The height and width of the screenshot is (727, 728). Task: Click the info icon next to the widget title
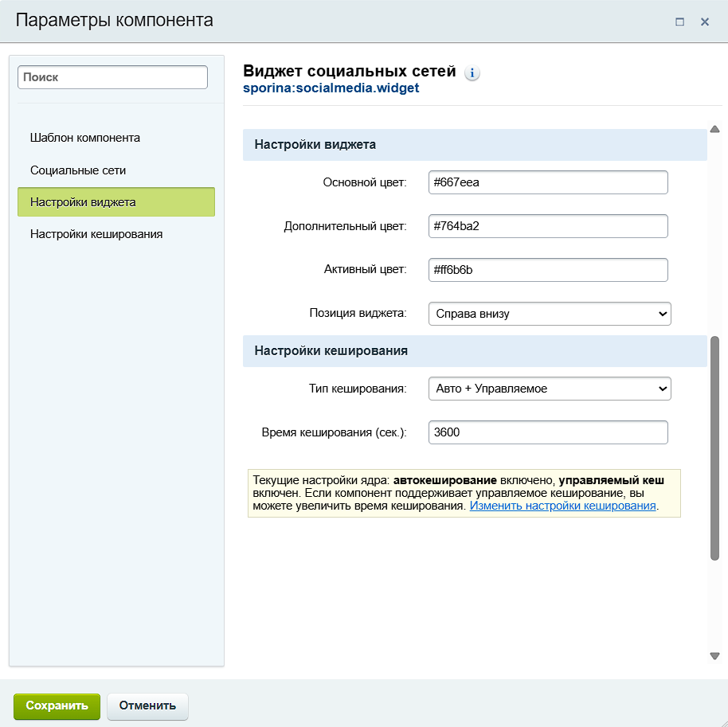tap(472, 72)
